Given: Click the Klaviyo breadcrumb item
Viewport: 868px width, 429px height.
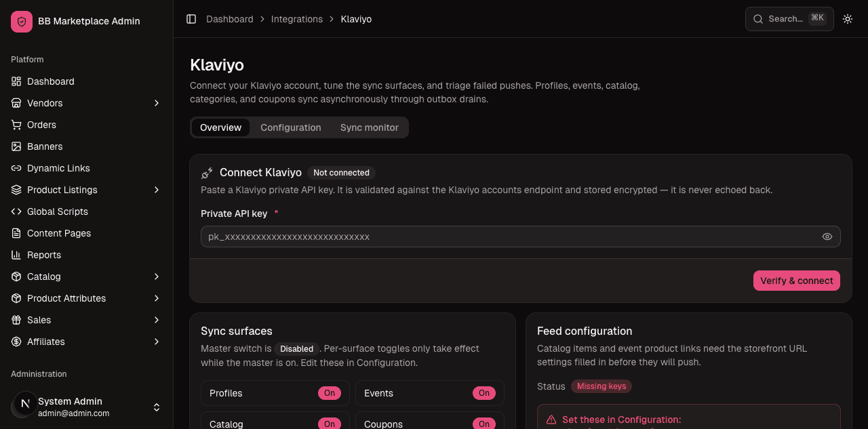Looking at the screenshot, I should [356, 19].
